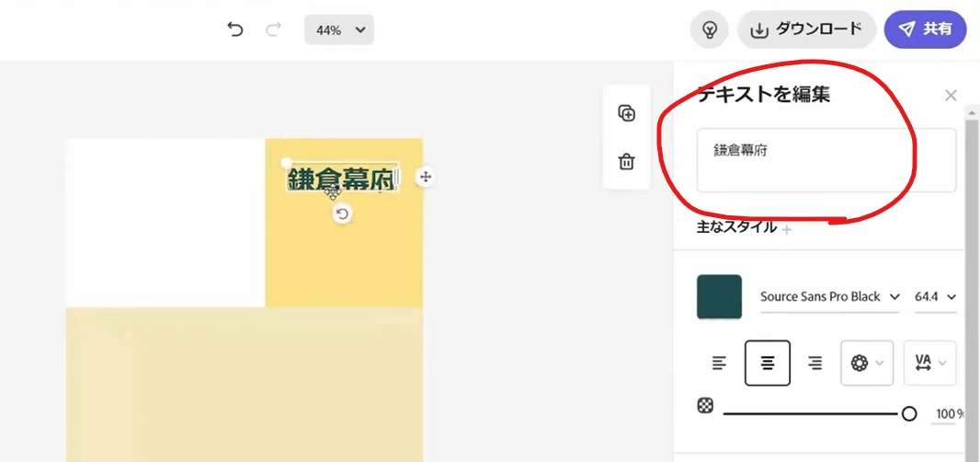
Task: Open the lightbulb tips icon
Action: pyautogui.click(x=710, y=29)
